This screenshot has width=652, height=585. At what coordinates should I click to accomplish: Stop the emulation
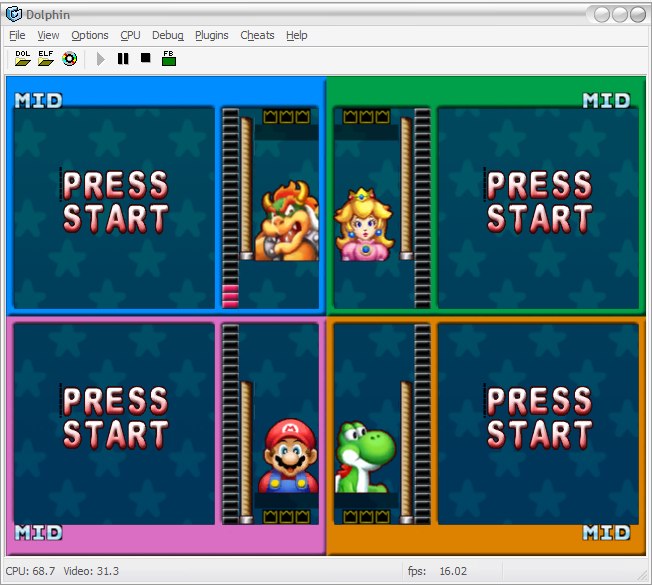[x=146, y=58]
